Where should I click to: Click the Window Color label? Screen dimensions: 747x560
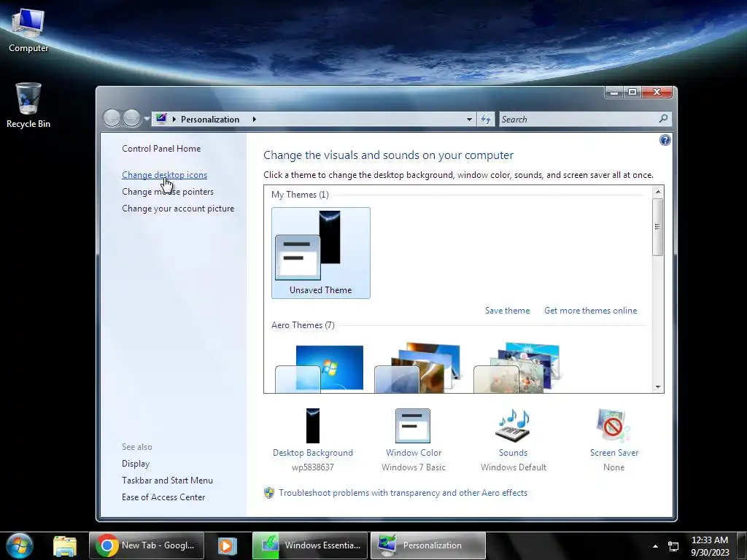(414, 453)
